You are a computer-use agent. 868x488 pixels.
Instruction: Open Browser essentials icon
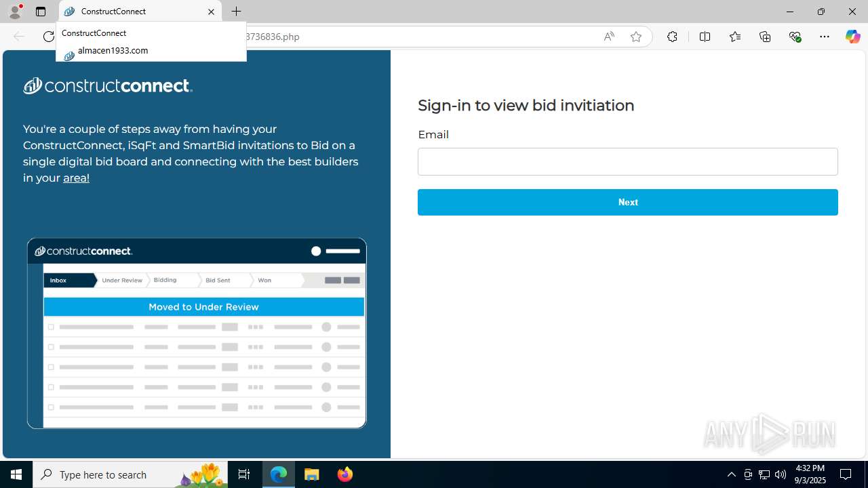(795, 37)
